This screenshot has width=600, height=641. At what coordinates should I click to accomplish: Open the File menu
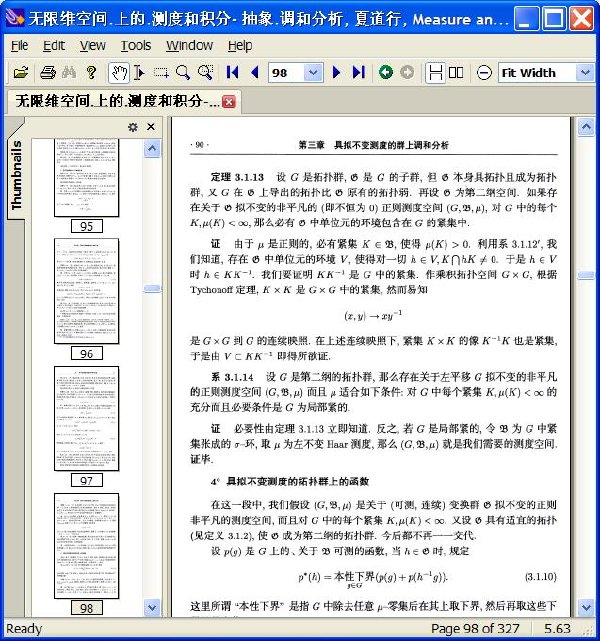coord(20,46)
